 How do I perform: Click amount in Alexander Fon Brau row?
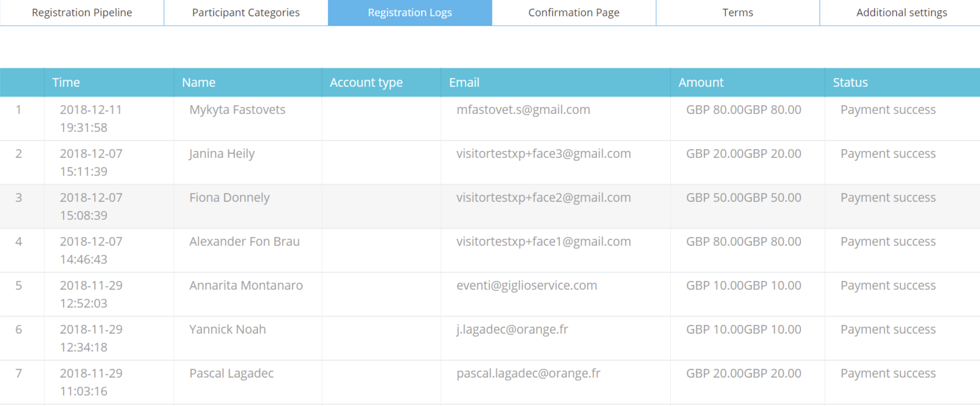tap(744, 241)
